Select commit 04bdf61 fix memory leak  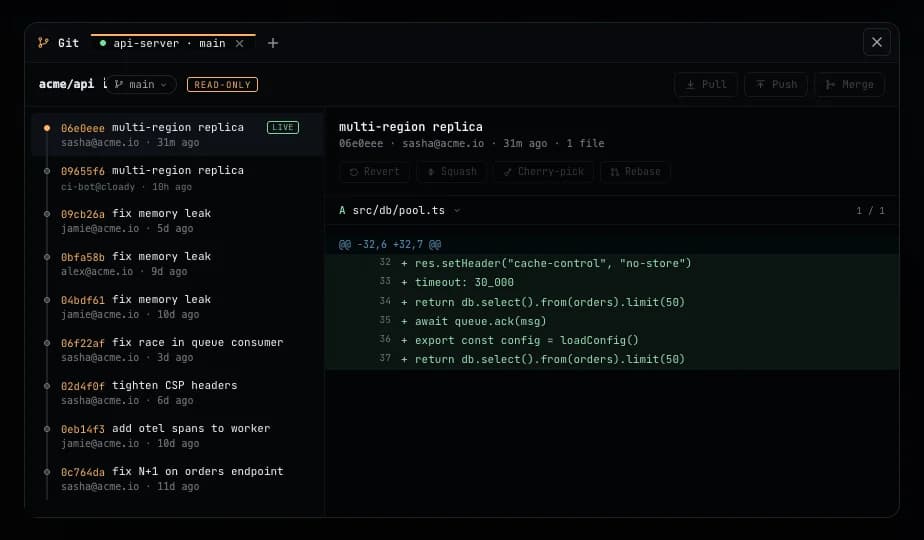177,307
